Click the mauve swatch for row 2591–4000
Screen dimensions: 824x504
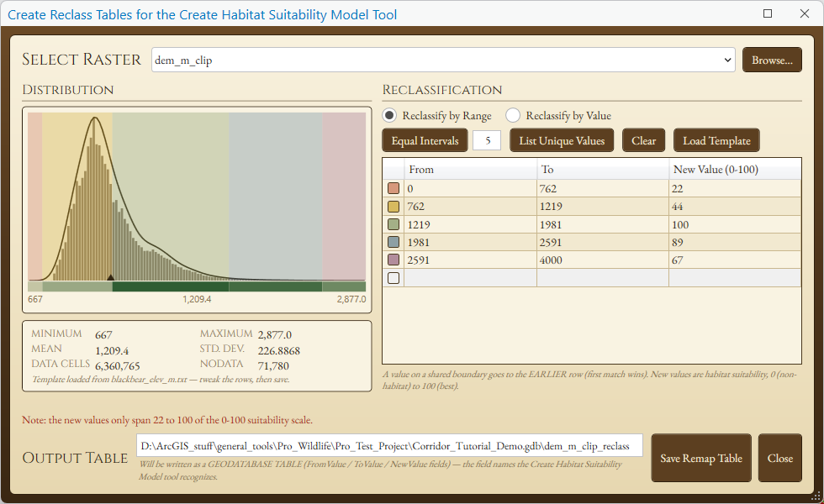pos(394,260)
